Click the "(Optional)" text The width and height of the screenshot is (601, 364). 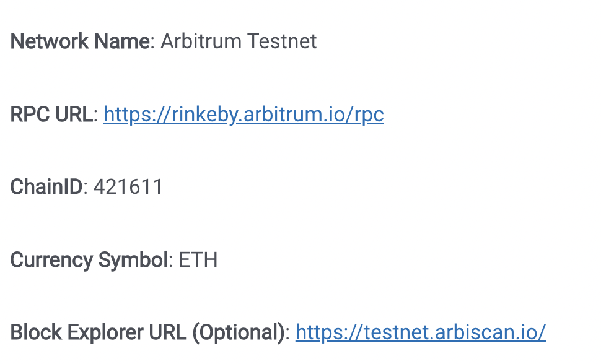[239, 332]
